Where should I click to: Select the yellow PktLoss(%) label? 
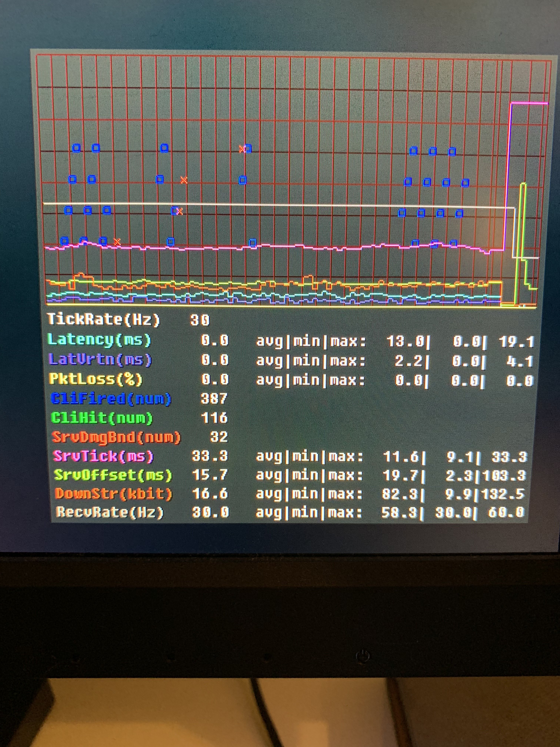pos(96,379)
